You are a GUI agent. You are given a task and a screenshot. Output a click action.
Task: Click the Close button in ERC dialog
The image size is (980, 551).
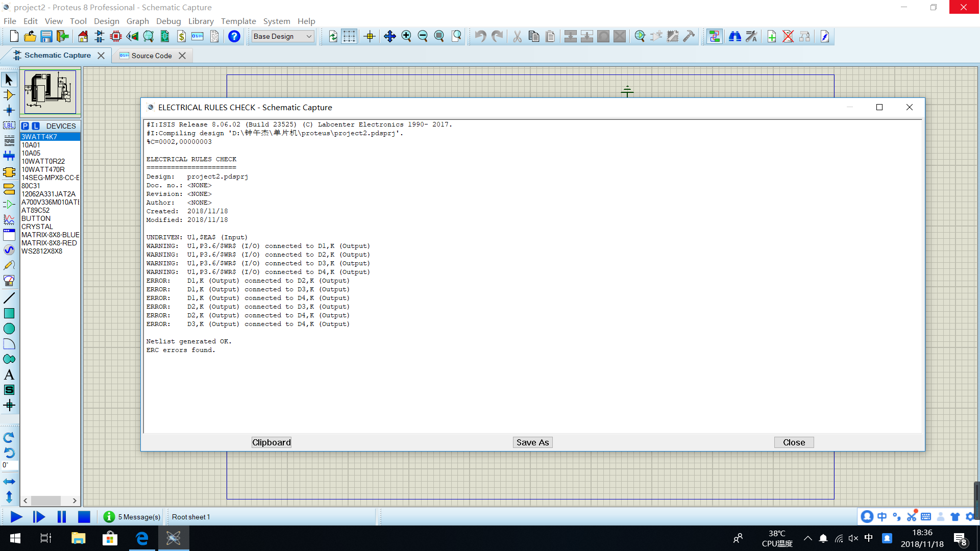[x=794, y=442]
